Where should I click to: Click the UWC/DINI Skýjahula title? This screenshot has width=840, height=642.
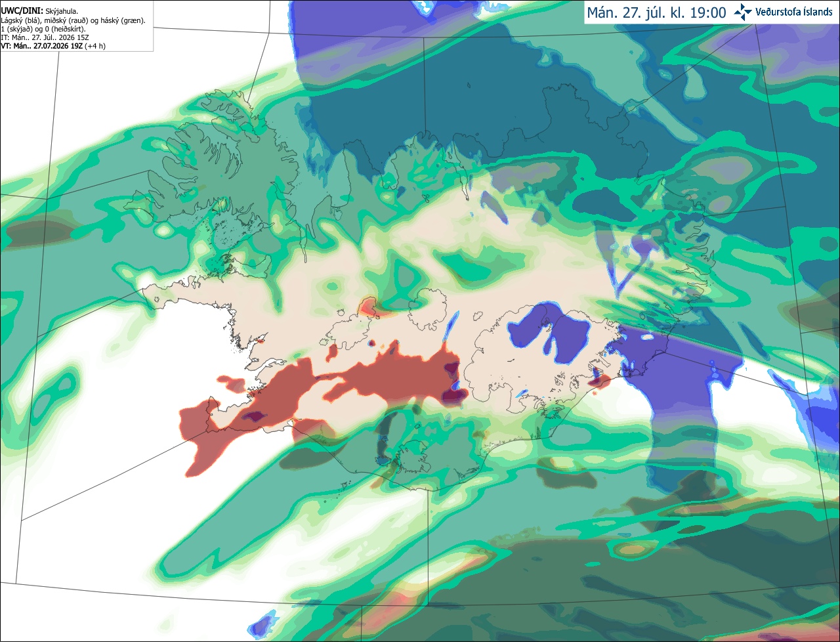click(x=39, y=11)
